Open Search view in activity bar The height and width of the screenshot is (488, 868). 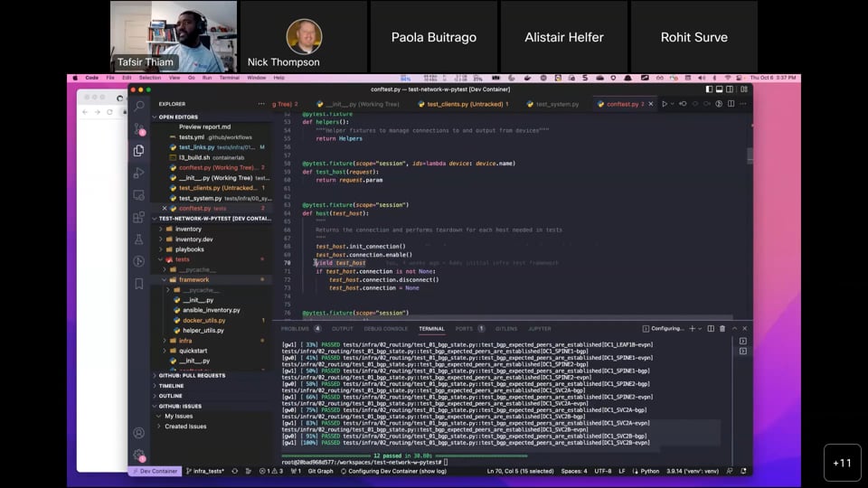pyautogui.click(x=139, y=105)
